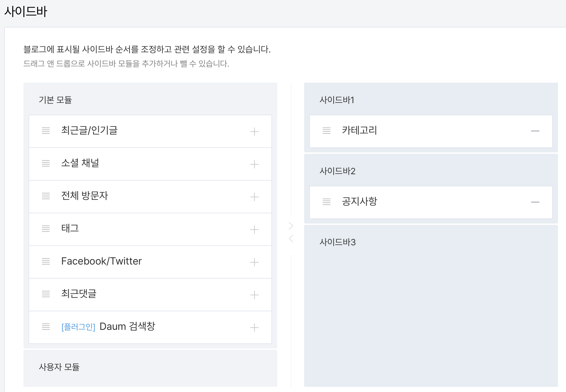Open the [플러그인] link for Daum 검색창
Viewport: 566px width, 392px height.
click(x=77, y=327)
